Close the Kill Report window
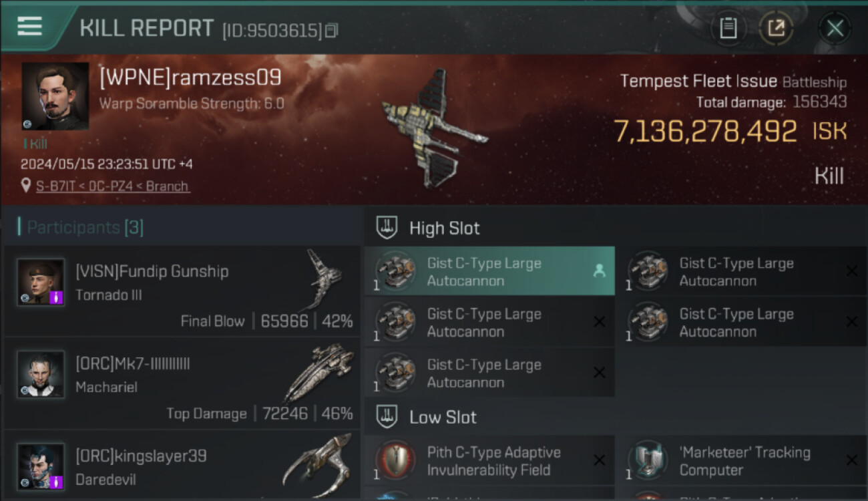Image resolution: width=868 pixels, height=501 pixels. tap(835, 28)
